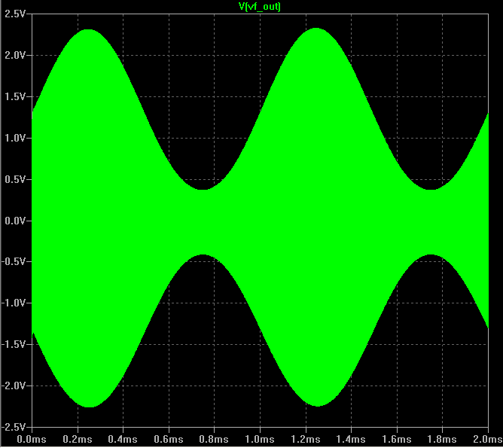Click the waveform's narrow waist near 0.8ms

(x=203, y=222)
